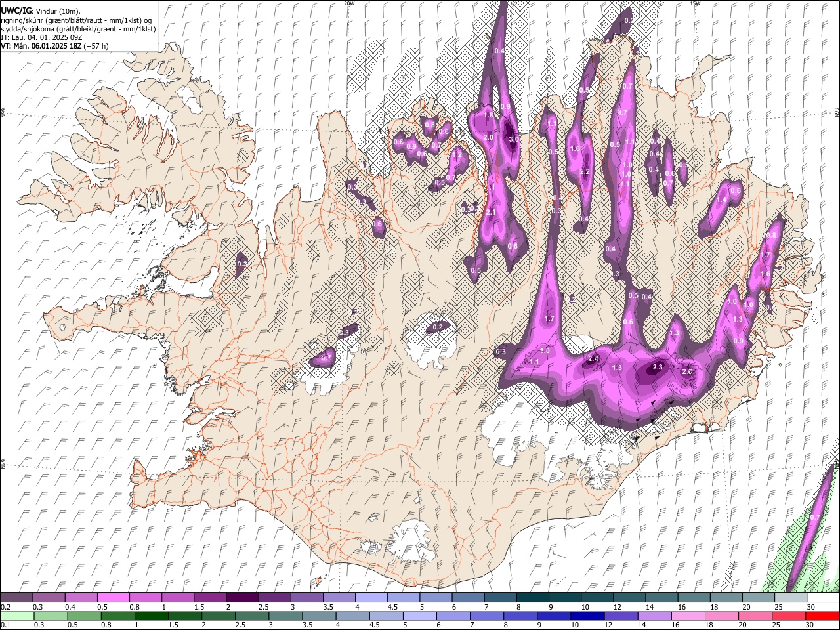
Task: Click the "2.3" precipitation value on the map
Action: pyautogui.click(x=658, y=367)
